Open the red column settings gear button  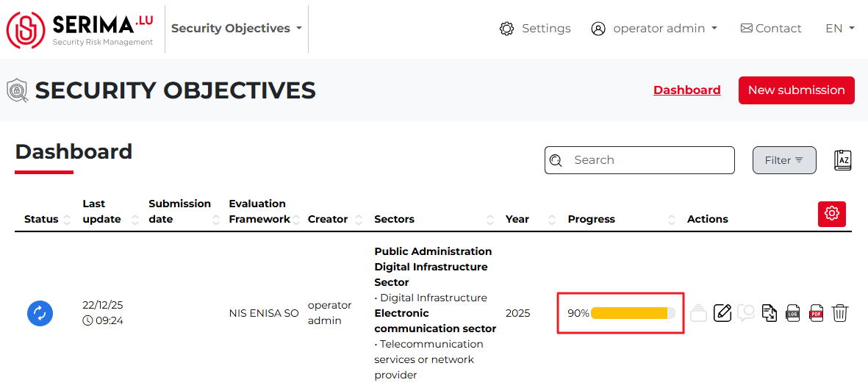[832, 214]
